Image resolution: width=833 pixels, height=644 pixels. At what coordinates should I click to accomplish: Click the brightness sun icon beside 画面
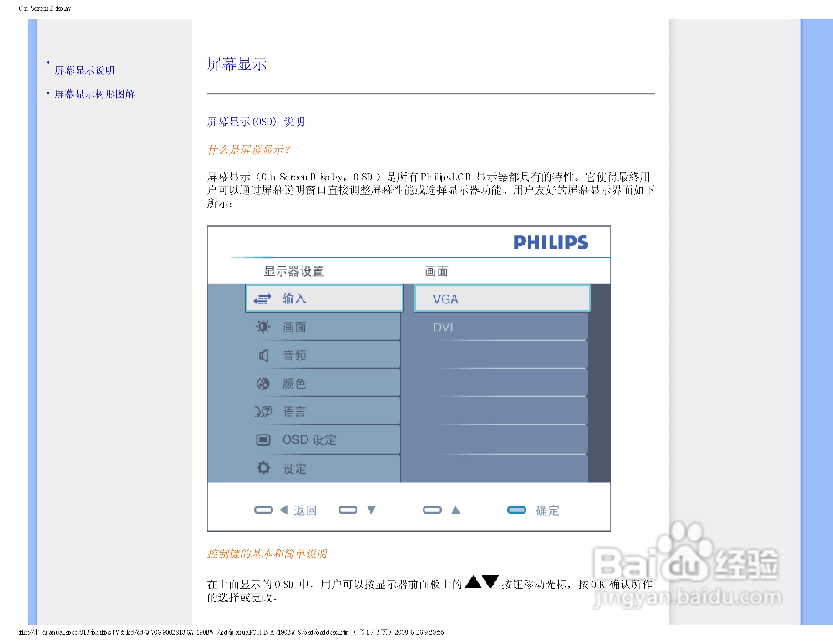coord(263,326)
